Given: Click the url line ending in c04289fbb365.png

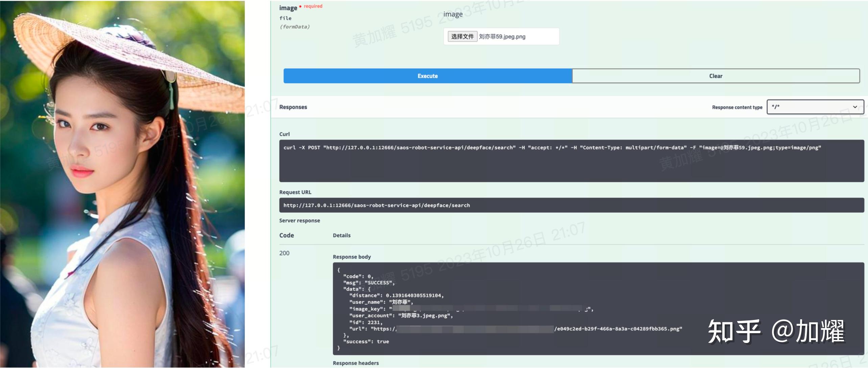Looking at the screenshot, I should click(x=618, y=329).
